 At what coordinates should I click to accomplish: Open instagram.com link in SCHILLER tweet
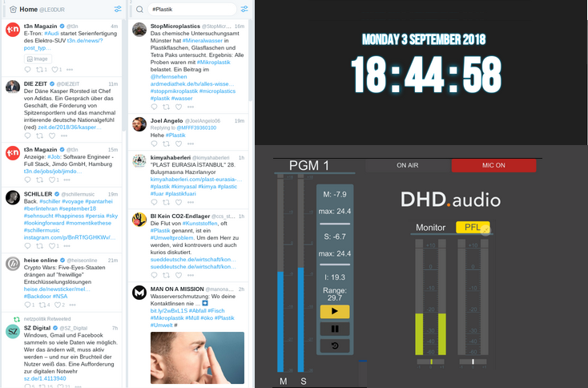coord(70,237)
